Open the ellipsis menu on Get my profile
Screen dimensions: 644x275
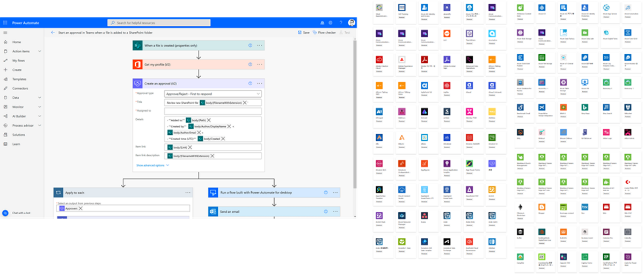tap(259, 64)
